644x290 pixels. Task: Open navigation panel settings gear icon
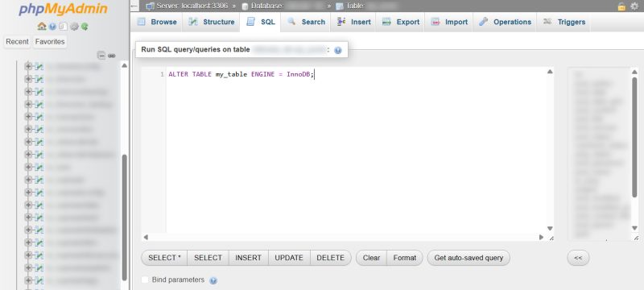point(74,27)
